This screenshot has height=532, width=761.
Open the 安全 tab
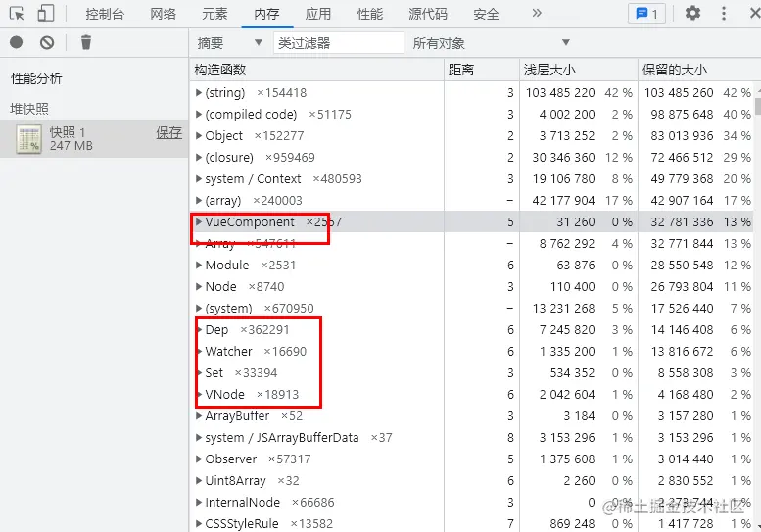pyautogui.click(x=486, y=14)
